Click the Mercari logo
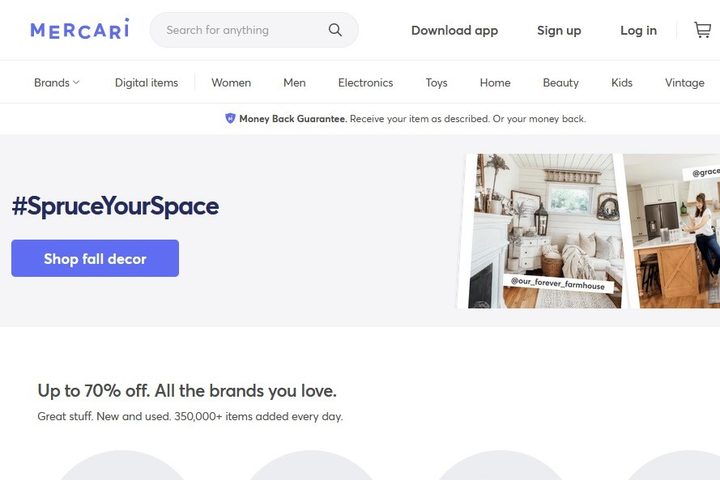This screenshot has height=480, width=720. [80, 29]
